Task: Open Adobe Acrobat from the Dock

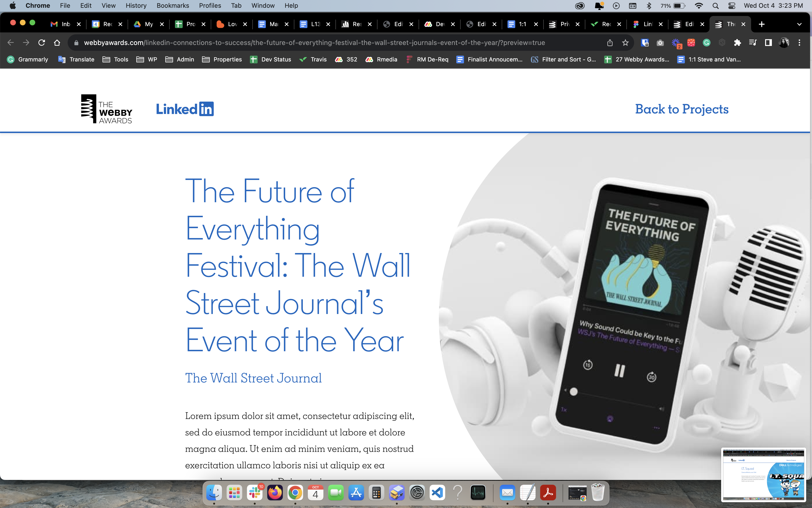Action: pos(548,493)
